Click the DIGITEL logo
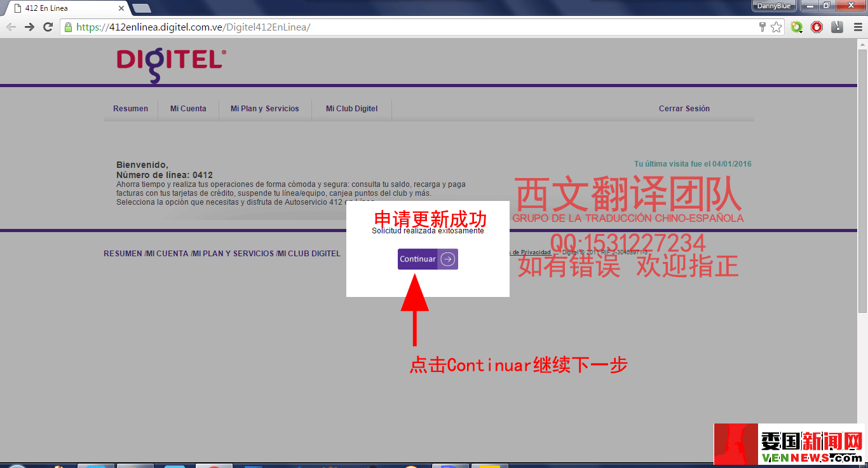Viewport: 868px width, 468px height. click(x=171, y=64)
